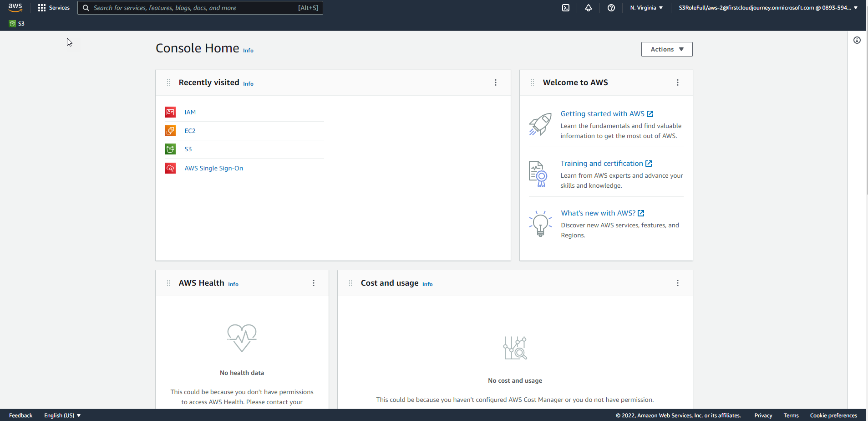Image resolution: width=868 pixels, height=421 pixels.
Task: Click the heartbeat No health data icon
Action: pyautogui.click(x=242, y=338)
